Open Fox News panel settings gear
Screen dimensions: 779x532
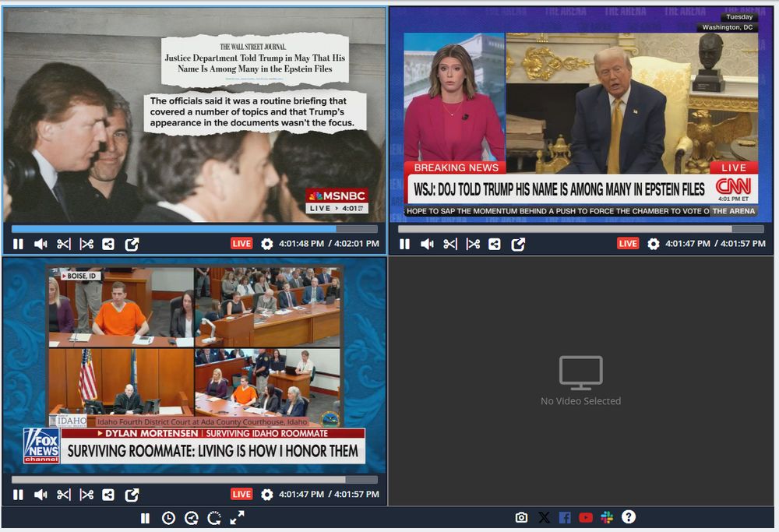coord(266,495)
